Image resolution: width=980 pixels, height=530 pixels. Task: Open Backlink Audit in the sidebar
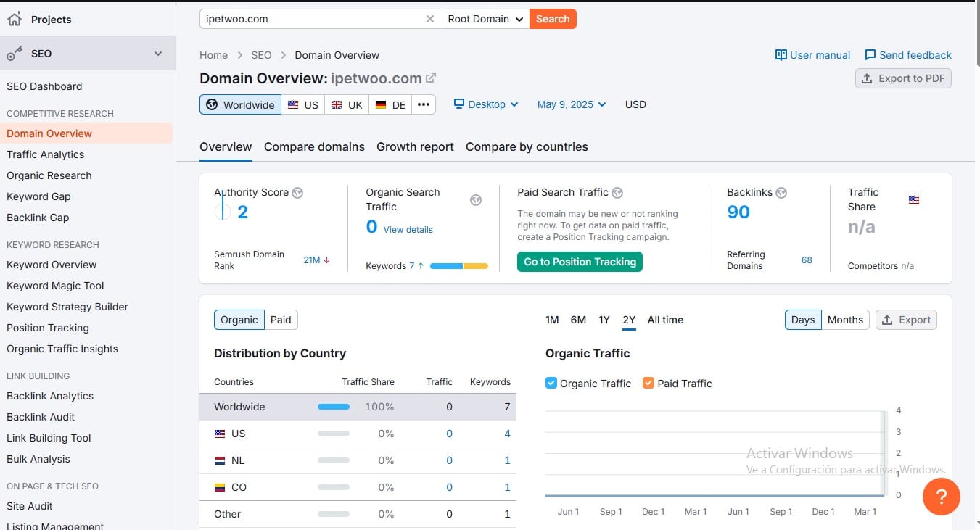41,417
